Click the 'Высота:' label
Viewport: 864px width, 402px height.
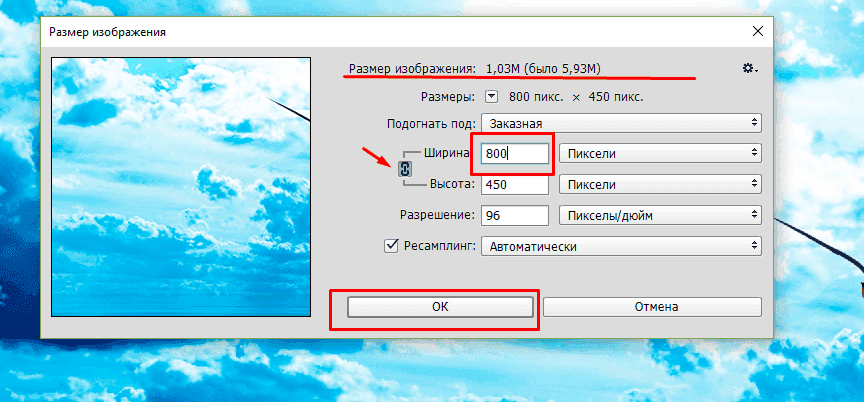click(x=452, y=184)
